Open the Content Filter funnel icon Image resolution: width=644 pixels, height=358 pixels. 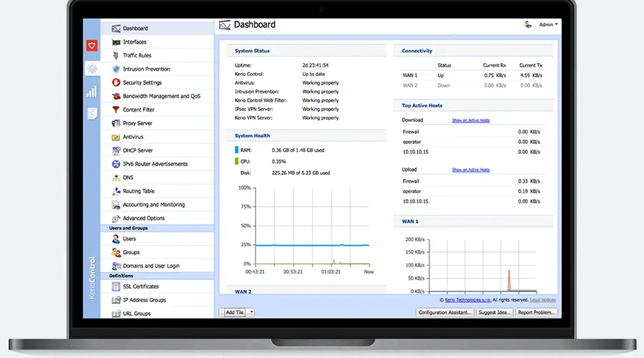tap(116, 110)
